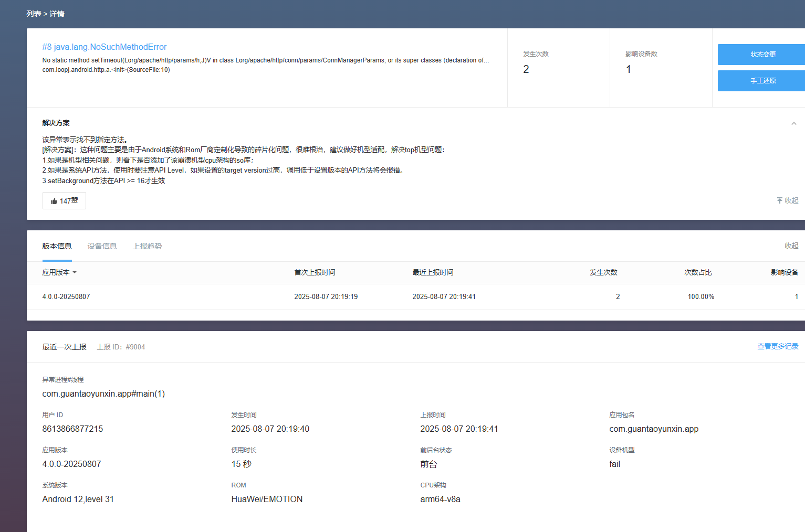Click package name com.guantaoyunxin.app under 应用包名
Viewport: 805px width, 532px height.
(x=654, y=429)
